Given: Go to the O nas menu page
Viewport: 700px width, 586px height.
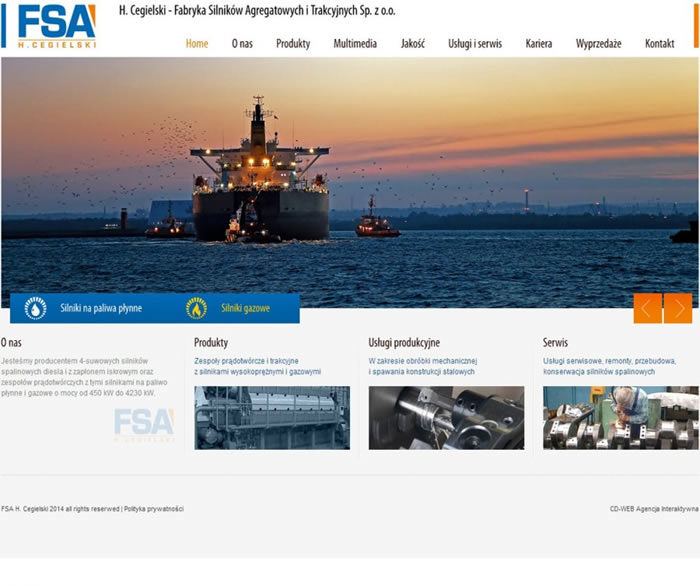Looking at the screenshot, I should (242, 43).
